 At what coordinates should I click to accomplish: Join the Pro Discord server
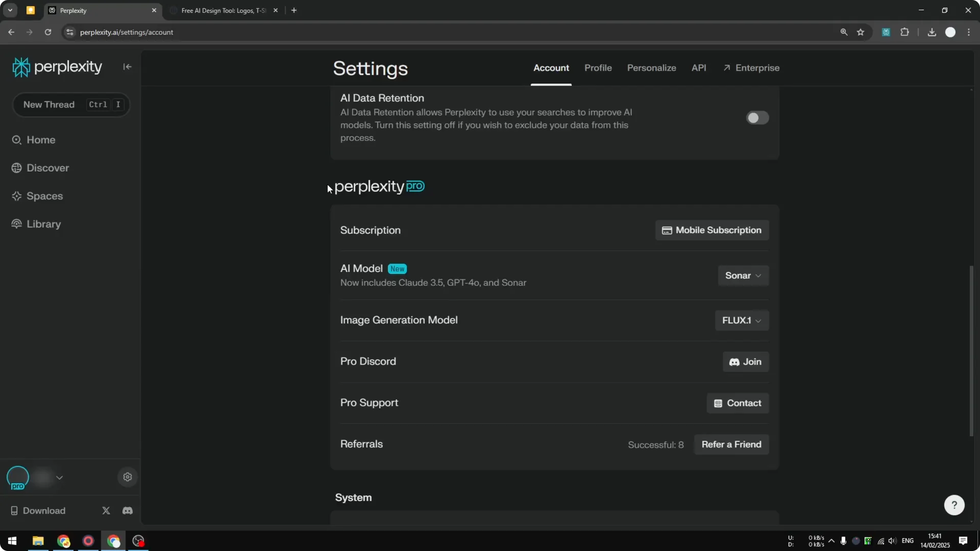point(745,362)
